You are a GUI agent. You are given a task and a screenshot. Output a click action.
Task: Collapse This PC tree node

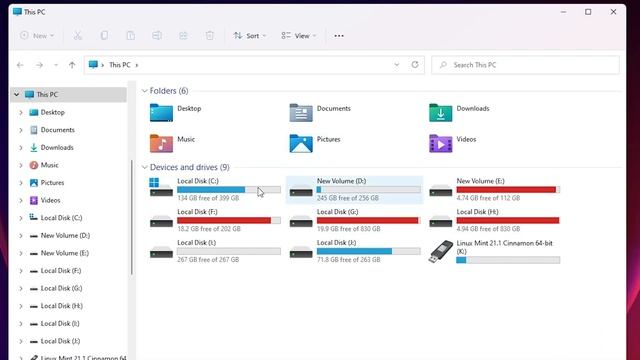(16, 94)
